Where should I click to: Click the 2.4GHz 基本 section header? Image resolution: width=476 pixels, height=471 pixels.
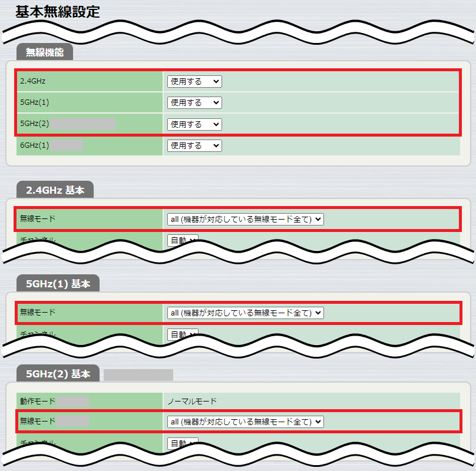click(x=55, y=190)
